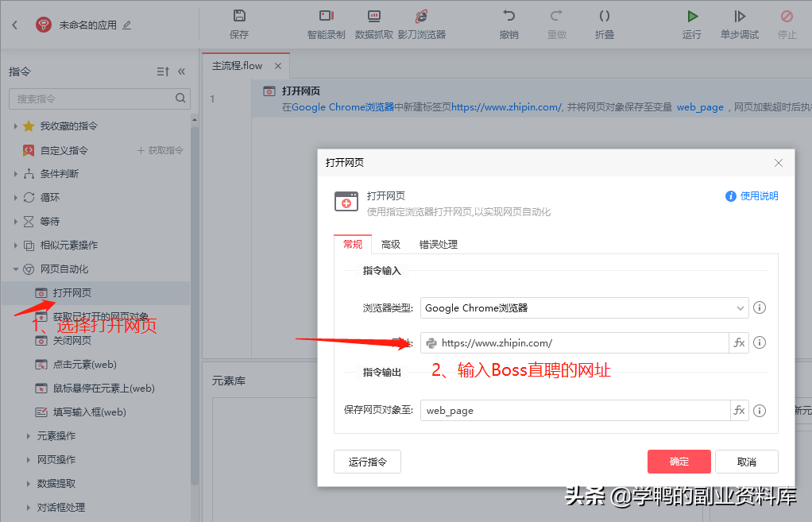Start 智能录制 smart recording
Screen dimensions: 812x522
[x=326, y=25]
